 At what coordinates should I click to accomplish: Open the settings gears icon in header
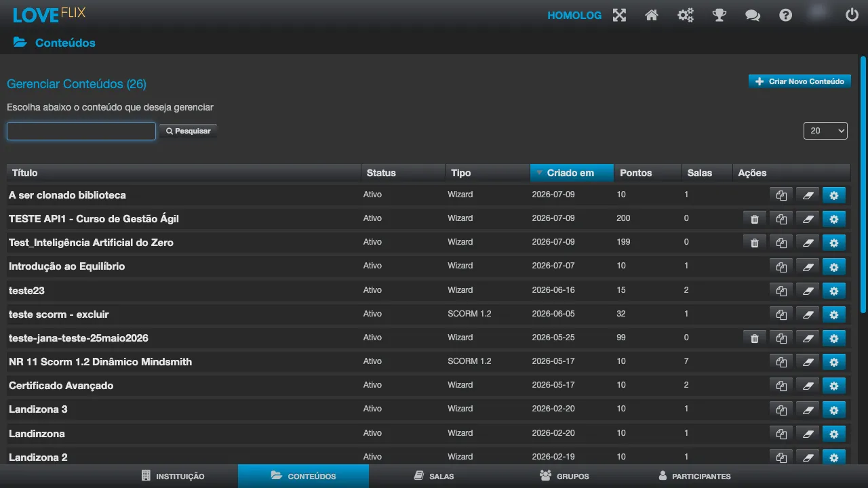(x=686, y=15)
